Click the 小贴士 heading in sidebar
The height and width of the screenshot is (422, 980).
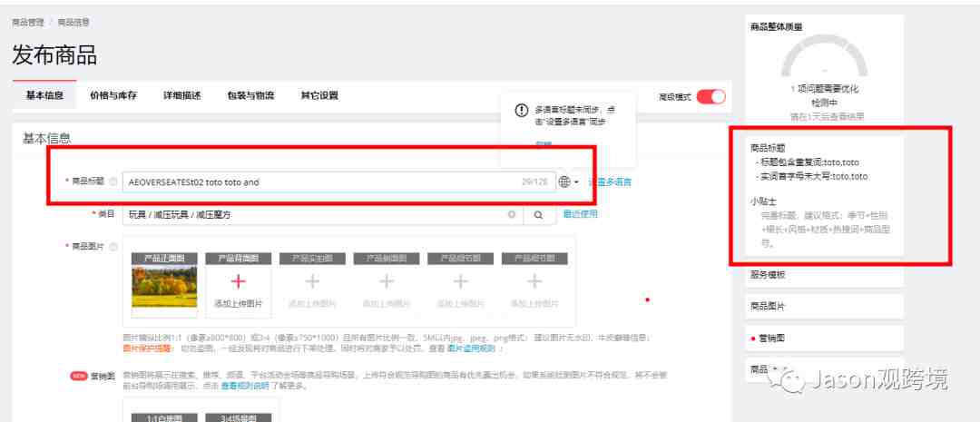point(762,202)
